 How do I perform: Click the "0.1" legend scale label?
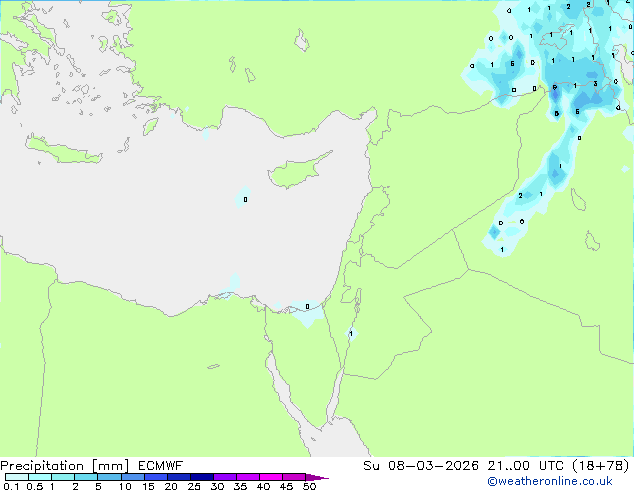pos(11,486)
